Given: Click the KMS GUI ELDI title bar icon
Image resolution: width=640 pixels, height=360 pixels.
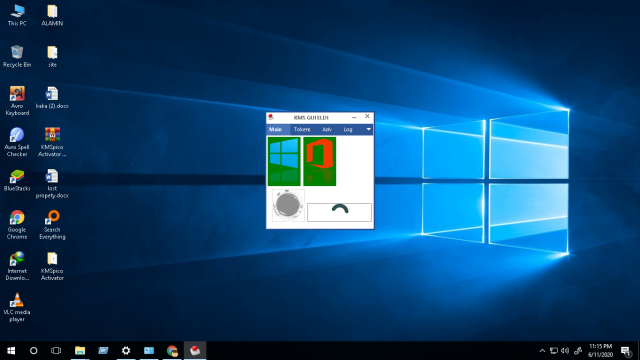Looking at the screenshot, I should pyautogui.click(x=271, y=118).
